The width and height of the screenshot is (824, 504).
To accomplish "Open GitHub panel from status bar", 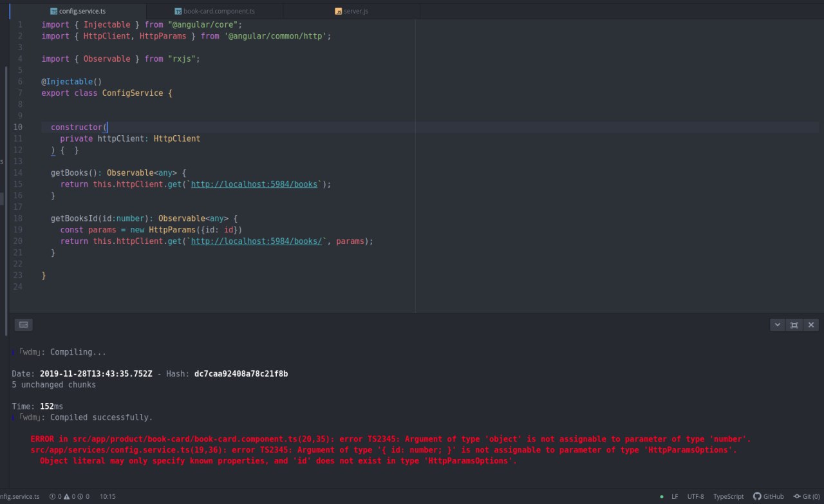I will click(769, 496).
